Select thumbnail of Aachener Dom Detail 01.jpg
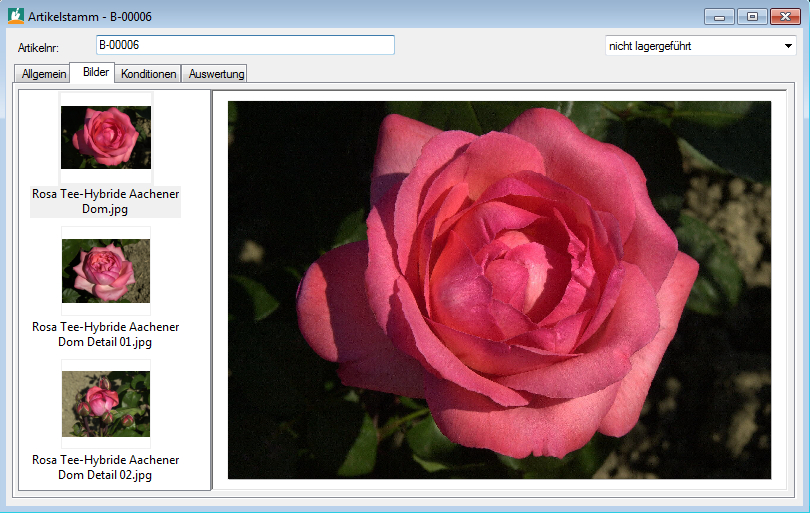 (x=106, y=271)
